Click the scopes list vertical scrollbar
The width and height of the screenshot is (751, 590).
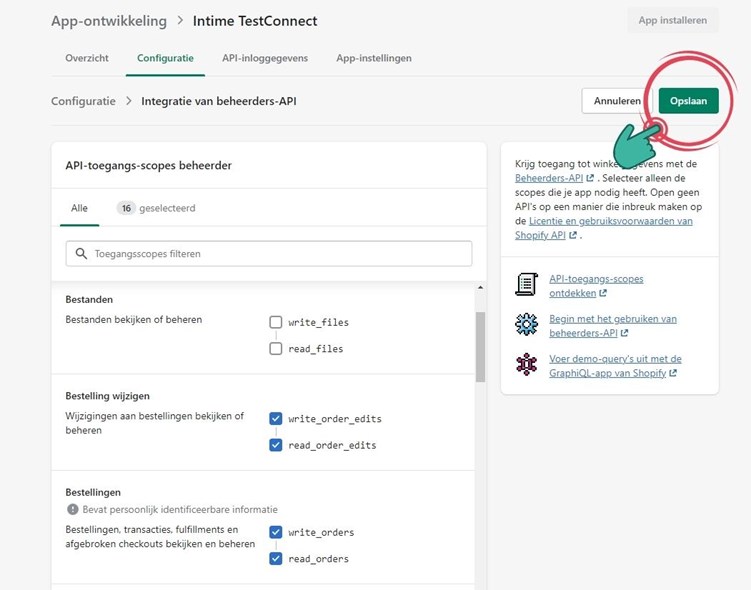tap(480, 345)
